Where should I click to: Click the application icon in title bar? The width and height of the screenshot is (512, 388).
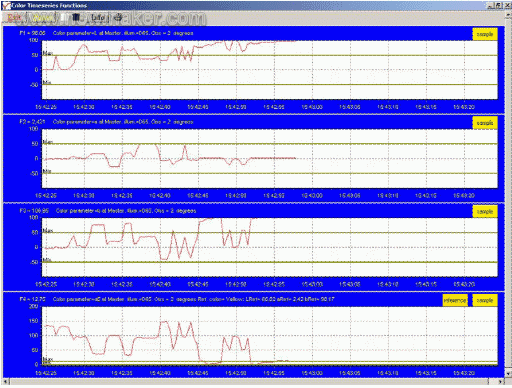[6, 5]
